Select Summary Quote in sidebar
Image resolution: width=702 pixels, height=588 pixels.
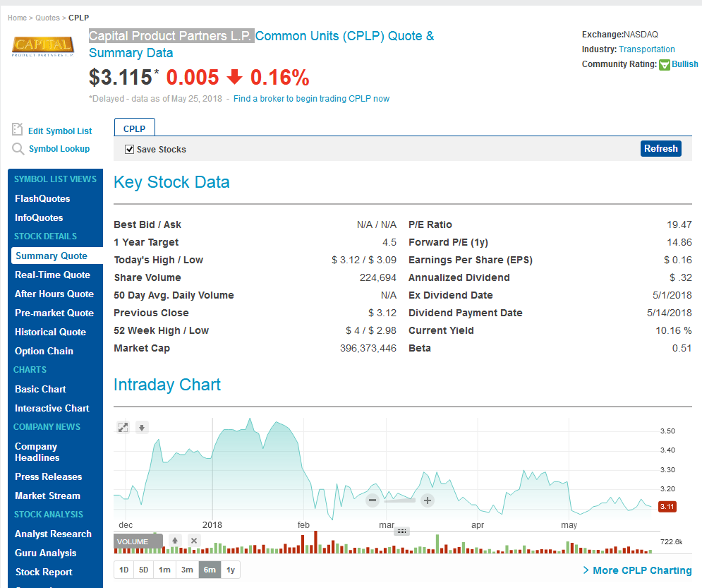(x=56, y=256)
